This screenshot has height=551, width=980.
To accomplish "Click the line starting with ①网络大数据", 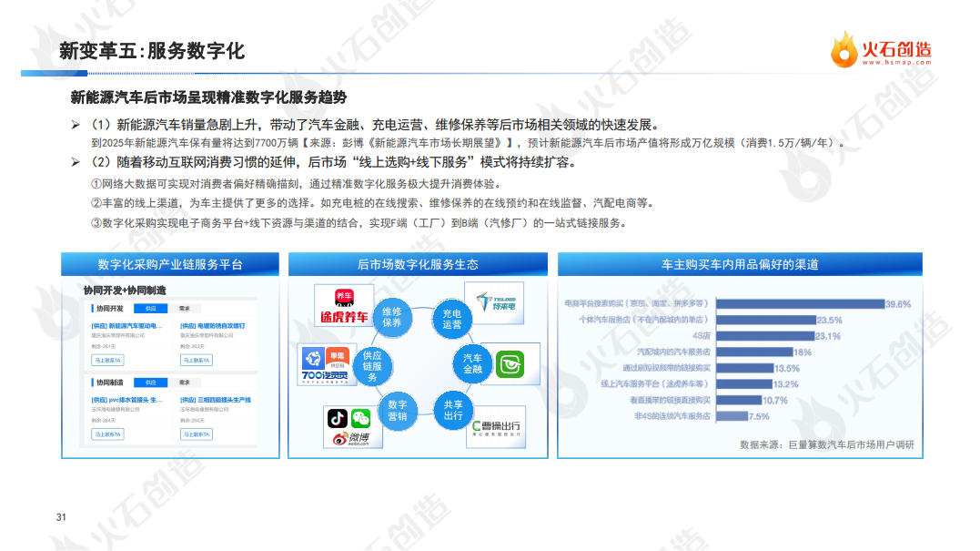I will (x=296, y=184).
